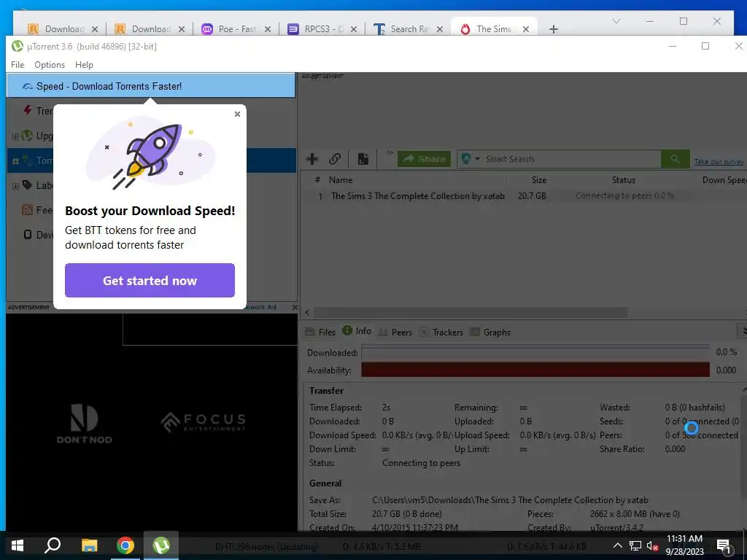The width and height of the screenshot is (747, 560).
Task: Open a new browser tab
Action: pos(553,29)
